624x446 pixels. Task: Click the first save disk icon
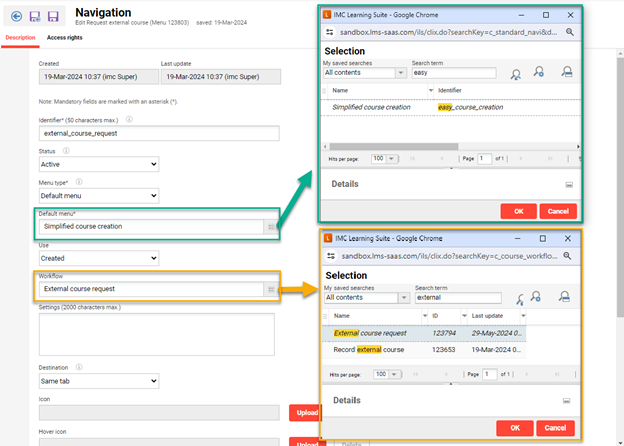pyautogui.click(x=34, y=17)
